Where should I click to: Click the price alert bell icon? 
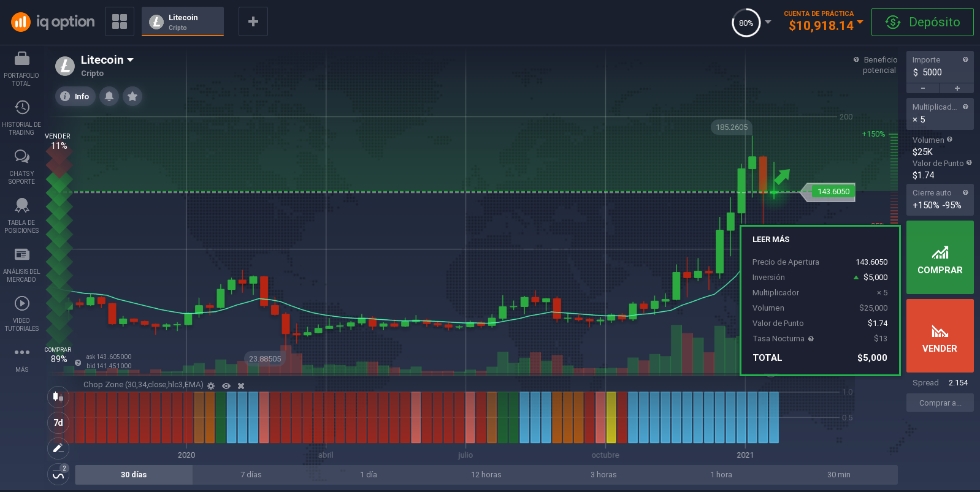109,96
